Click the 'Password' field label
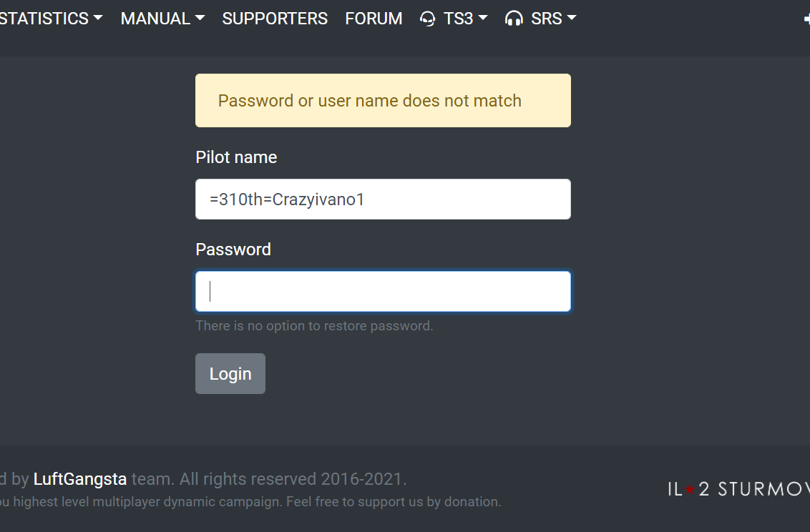Viewport: 810px width, 532px height. [x=233, y=250]
